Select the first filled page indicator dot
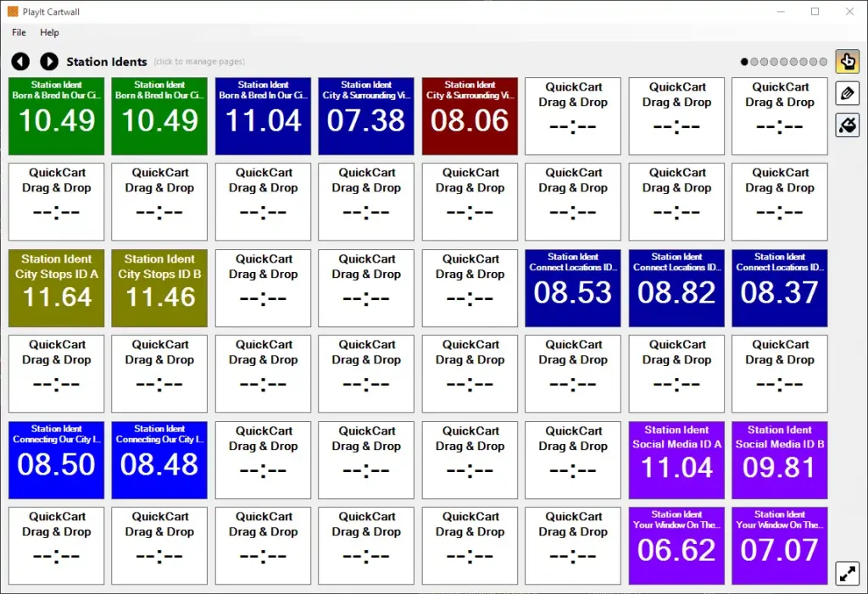Image resolution: width=868 pixels, height=594 pixels. click(744, 62)
